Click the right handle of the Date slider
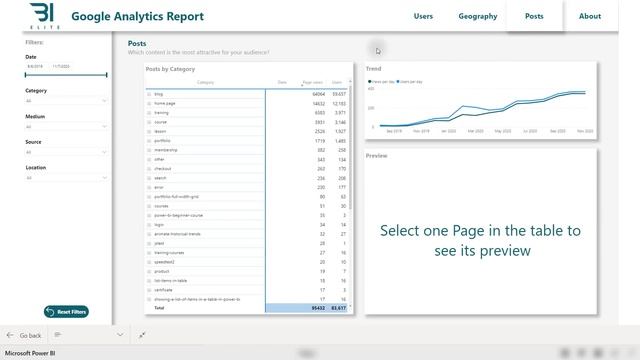The width and height of the screenshot is (640, 360). pyautogui.click(x=107, y=75)
